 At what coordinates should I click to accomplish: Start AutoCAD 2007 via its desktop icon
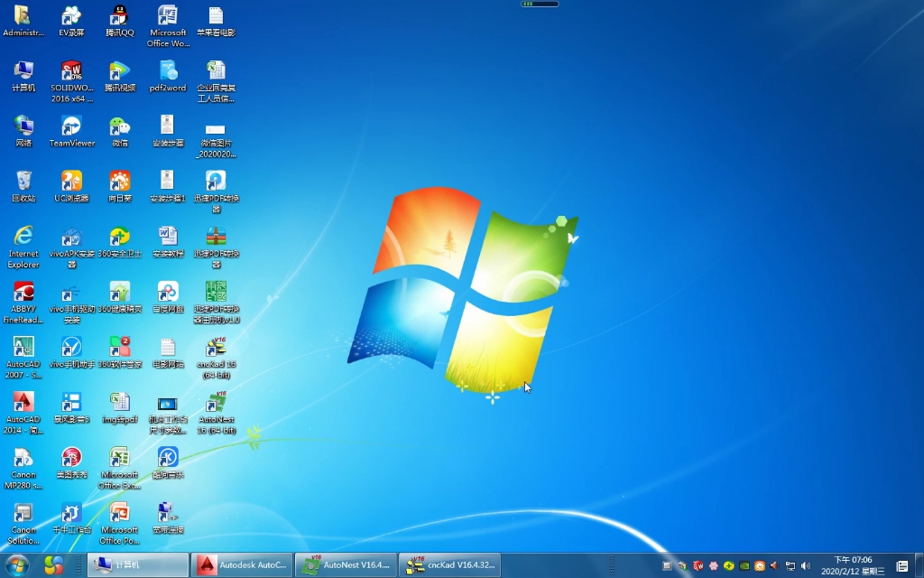tap(23, 348)
